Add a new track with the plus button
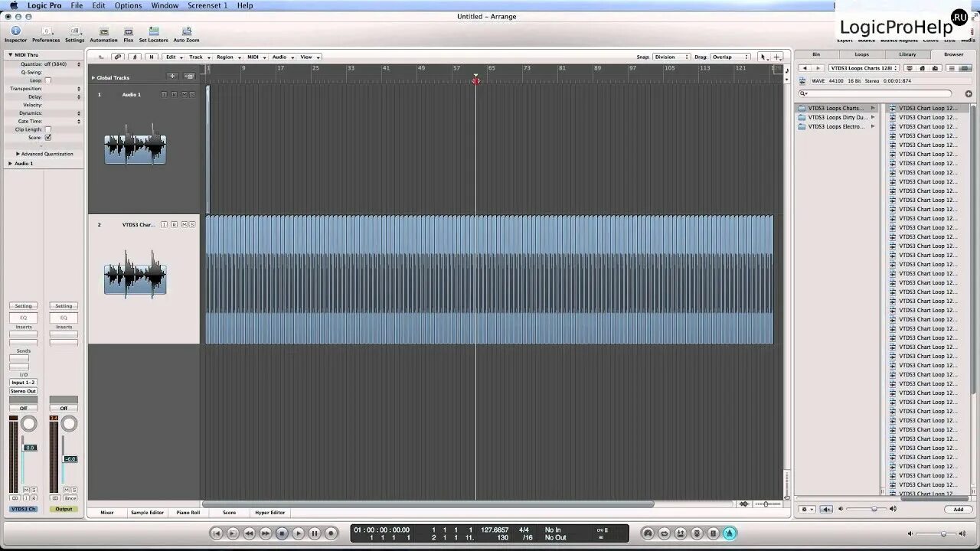The width and height of the screenshot is (980, 551). (x=172, y=77)
